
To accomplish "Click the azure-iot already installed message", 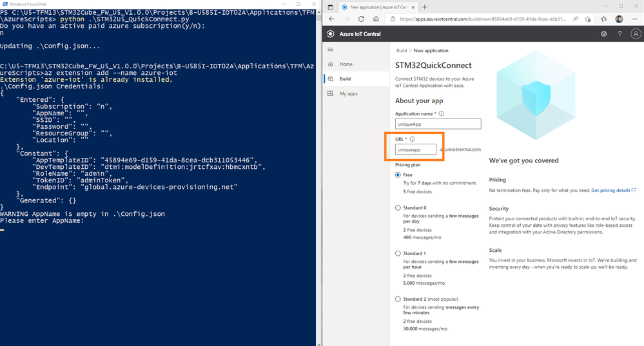I will coord(86,80).
